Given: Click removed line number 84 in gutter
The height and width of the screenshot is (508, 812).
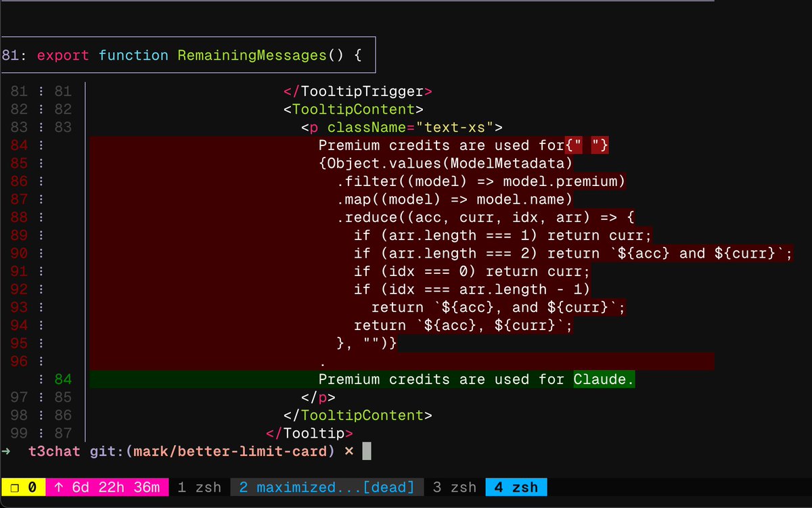Looking at the screenshot, I should (x=19, y=145).
